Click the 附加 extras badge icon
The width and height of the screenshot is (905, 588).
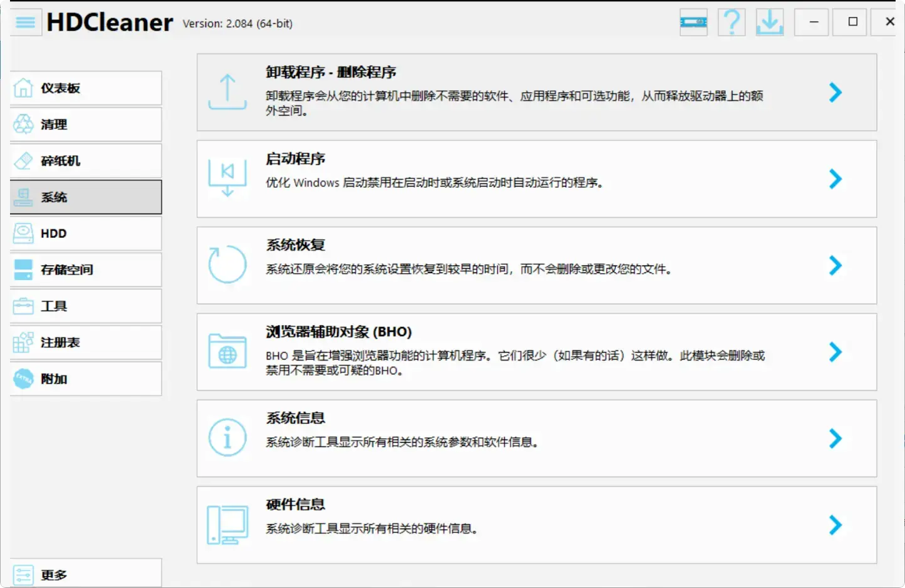[x=23, y=379]
